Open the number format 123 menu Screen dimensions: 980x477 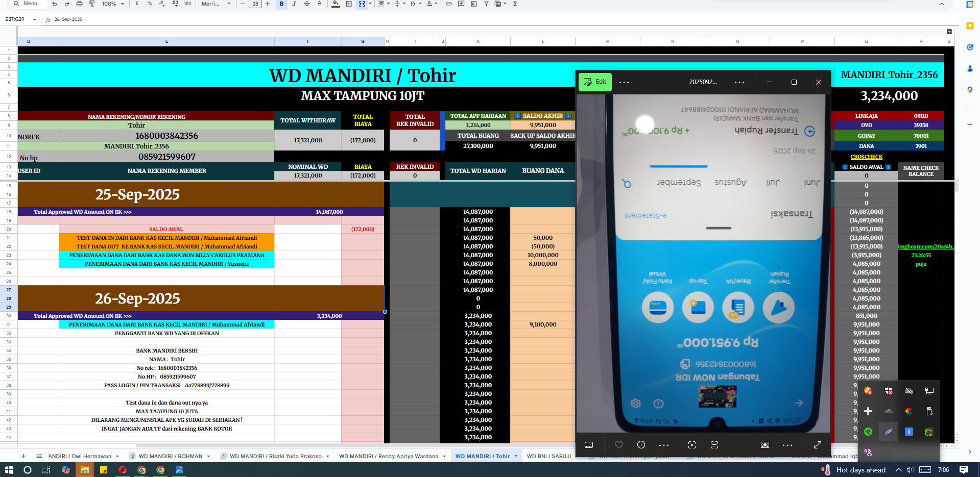187,4
